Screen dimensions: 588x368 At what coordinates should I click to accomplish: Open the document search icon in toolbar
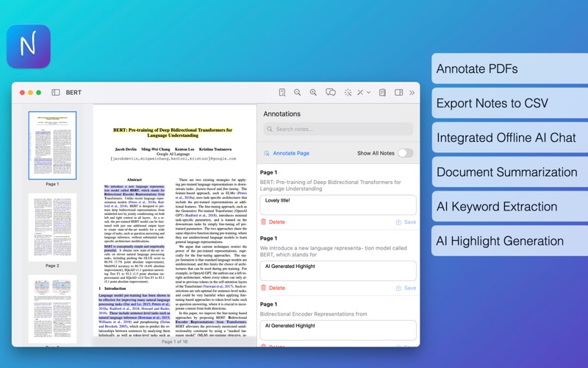coord(282,93)
